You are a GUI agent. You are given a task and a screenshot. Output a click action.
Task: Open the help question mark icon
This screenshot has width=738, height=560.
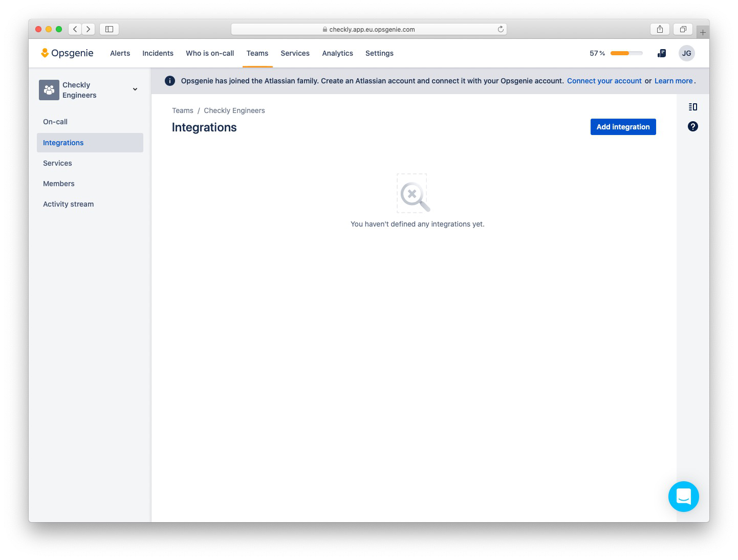coord(692,126)
